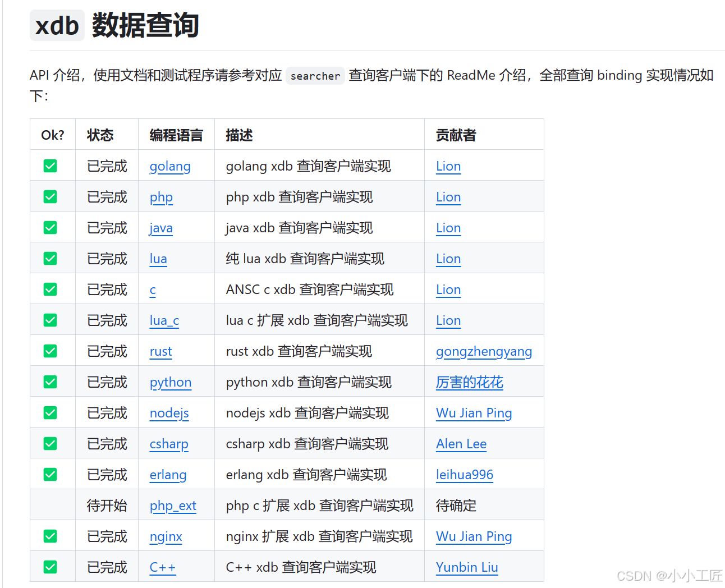Click the green checkmark in the php row
Image resolution: width=725 pixels, height=588 pixels.
[50, 196]
